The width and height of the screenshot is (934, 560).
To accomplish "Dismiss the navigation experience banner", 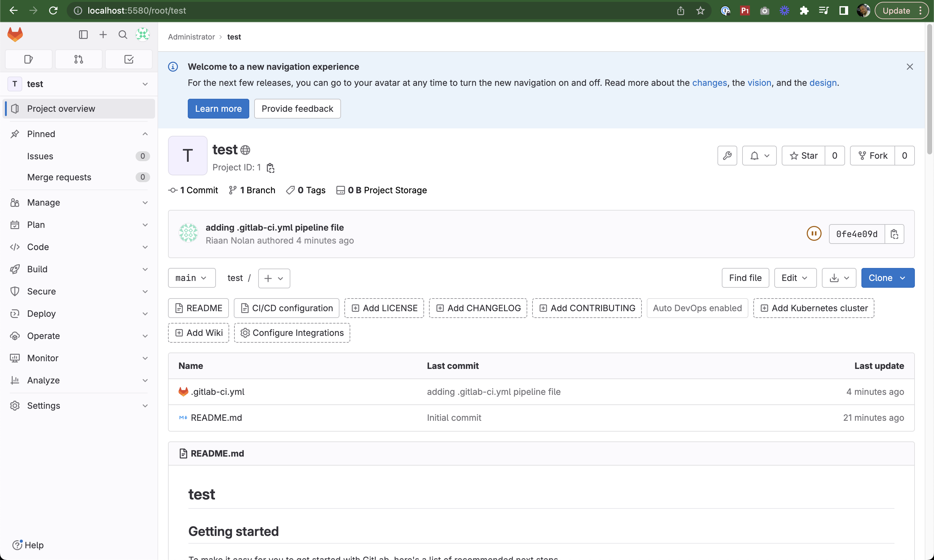I will pos(910,67).
